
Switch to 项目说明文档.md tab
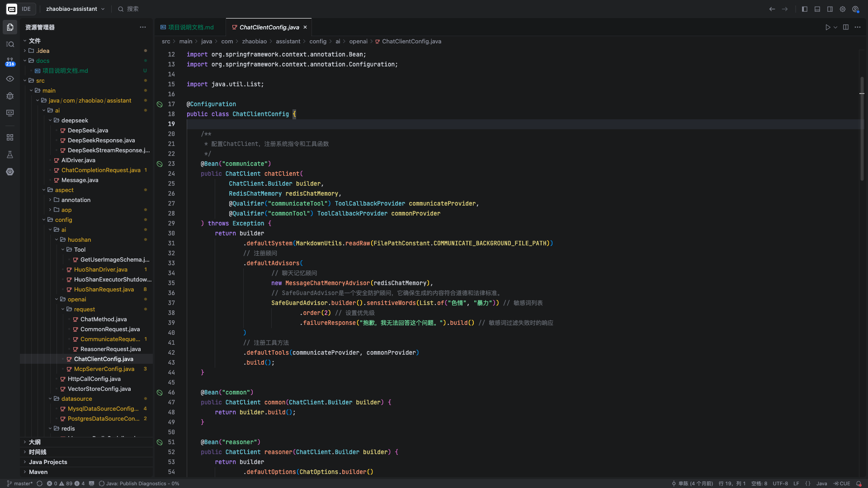(x=190, y=27)
